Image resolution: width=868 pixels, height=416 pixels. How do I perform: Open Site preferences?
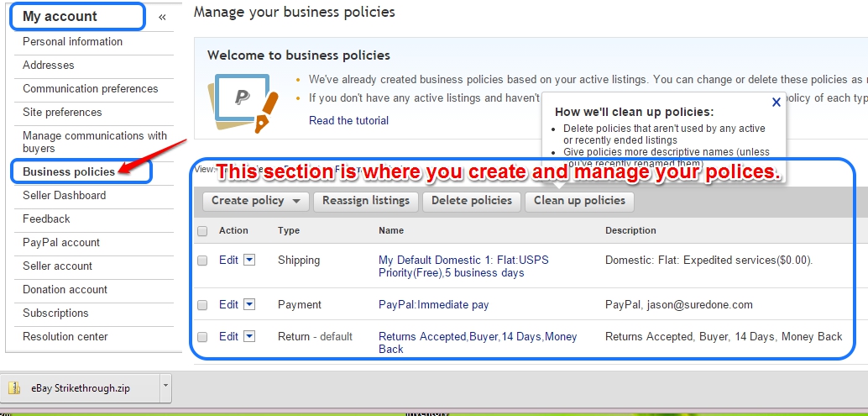(x=62, y=113)
